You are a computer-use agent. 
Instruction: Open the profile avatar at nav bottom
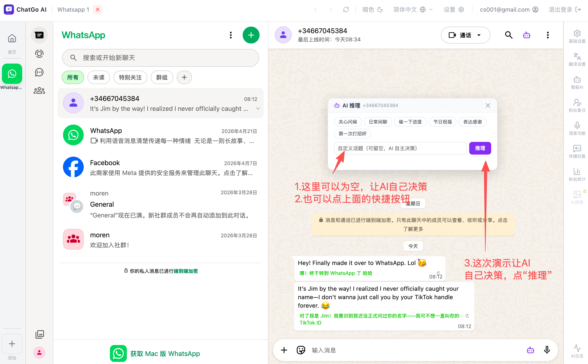pos(39,353)
